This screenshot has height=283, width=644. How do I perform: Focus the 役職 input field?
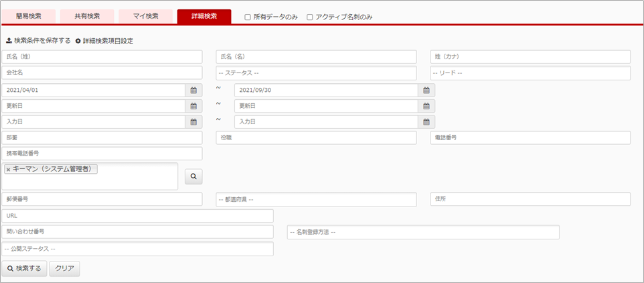316,137
